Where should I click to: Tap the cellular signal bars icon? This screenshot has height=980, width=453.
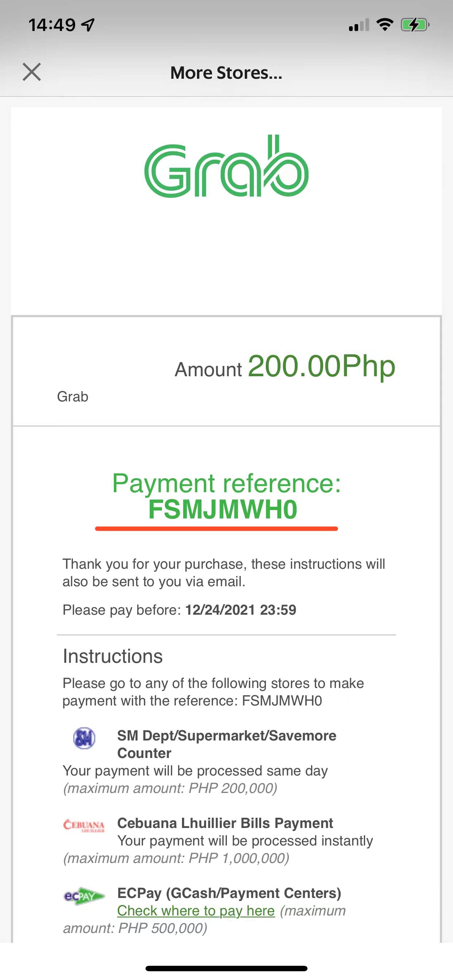click(359, 25)
